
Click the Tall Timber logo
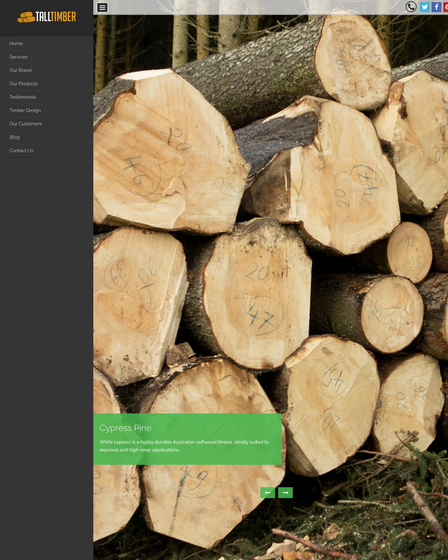47,17
